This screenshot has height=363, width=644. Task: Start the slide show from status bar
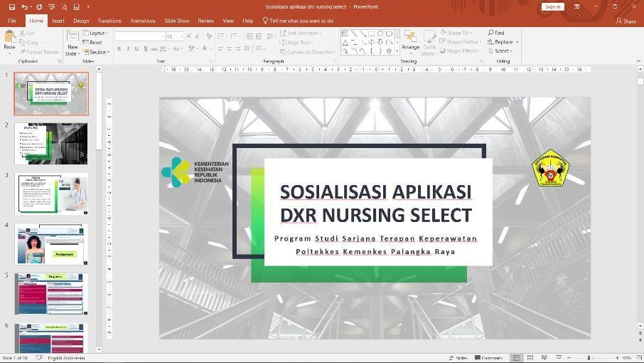click(x=558, y=358)
